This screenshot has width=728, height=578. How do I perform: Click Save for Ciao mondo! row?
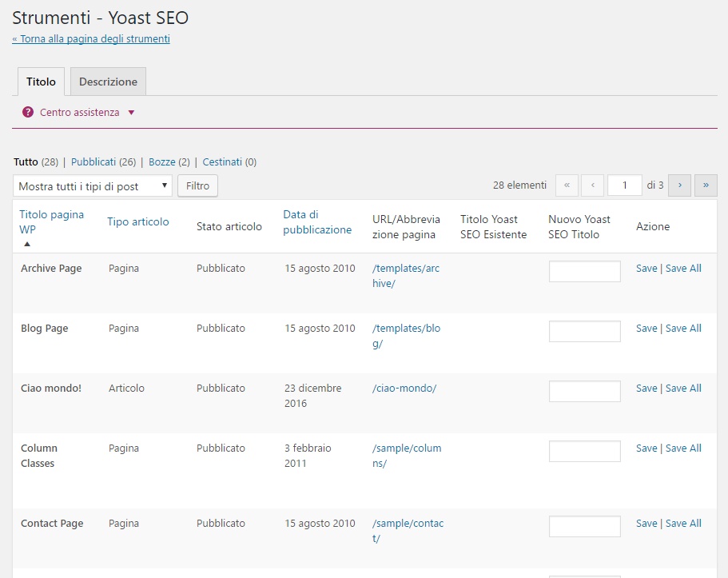(646, 389)
